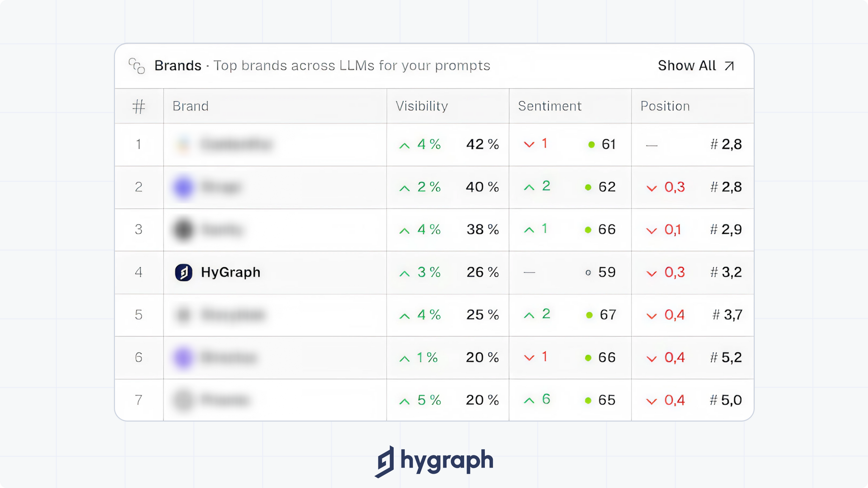Toggle the hollow sentiment dot on HyGraph row
Screen dimensions: 868x488
point(588,272)
